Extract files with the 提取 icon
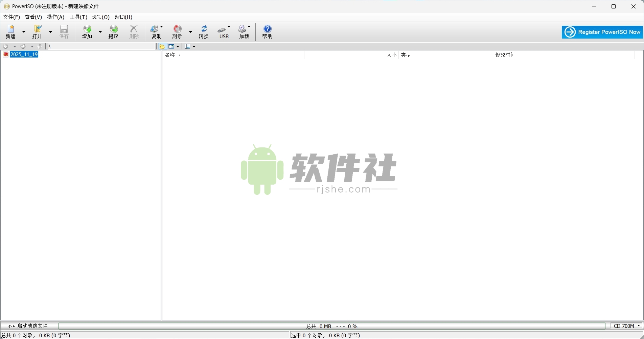Viewport: 644px width, 339px height. point(114,32)
